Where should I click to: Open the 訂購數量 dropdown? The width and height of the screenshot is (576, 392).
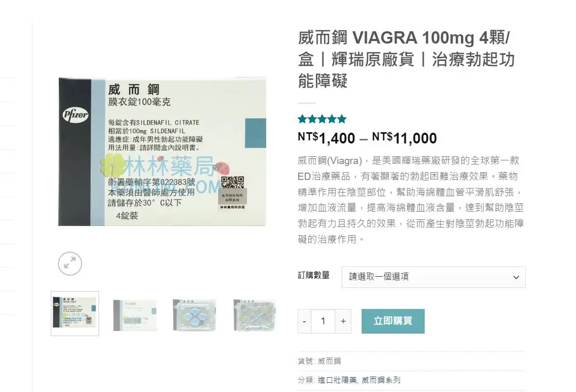click(x=433, y=277)
